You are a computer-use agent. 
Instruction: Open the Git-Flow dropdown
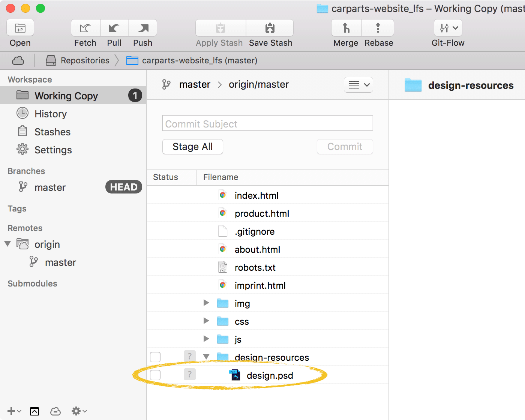point(448,28)
